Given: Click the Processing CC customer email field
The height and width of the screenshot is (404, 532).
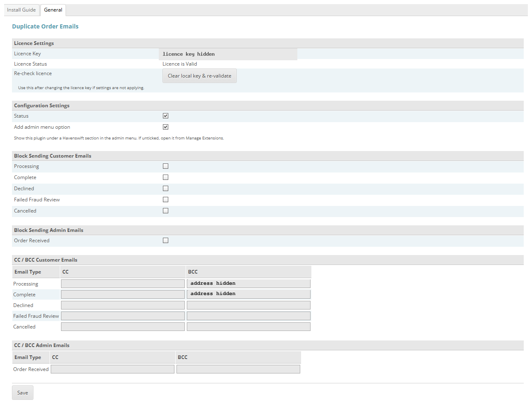Looking at the screenshot, I should pyautogui.click(x=123, y=284).
